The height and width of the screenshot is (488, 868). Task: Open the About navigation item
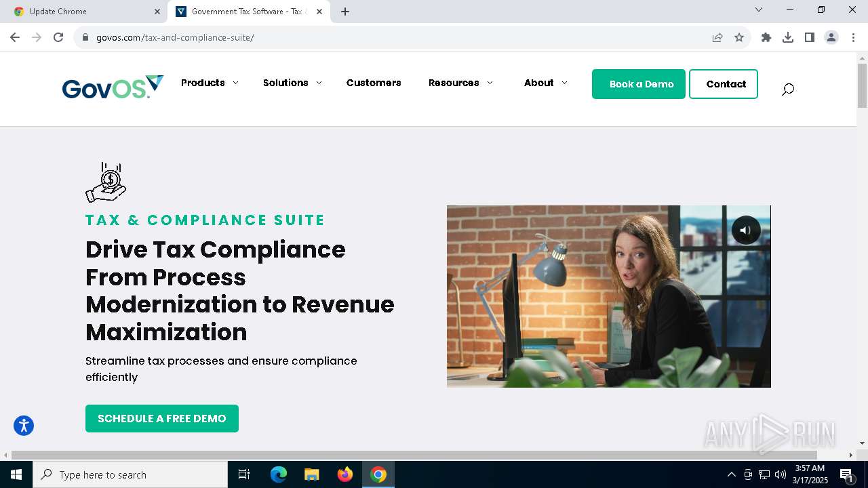[x=539, y=83]
